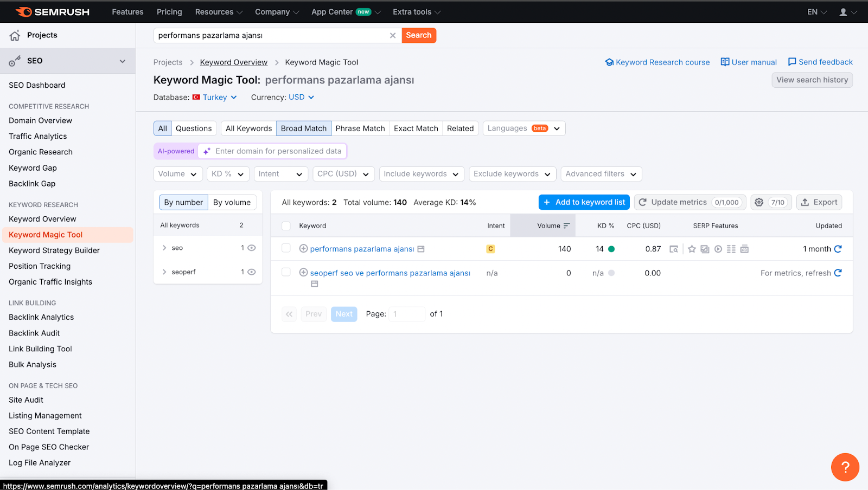
Task: Check the seoperf keyword row checkbox
Action: tap(286, 272)
